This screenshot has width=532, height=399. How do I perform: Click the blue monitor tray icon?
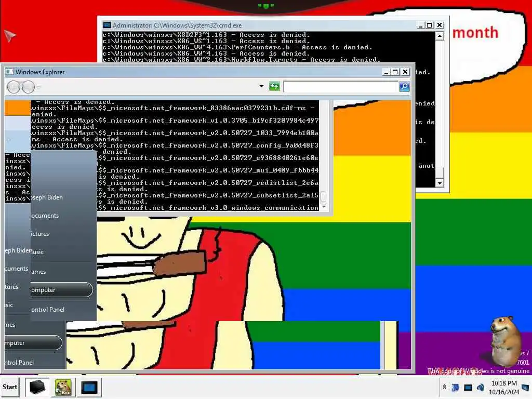tap(468, 387)
